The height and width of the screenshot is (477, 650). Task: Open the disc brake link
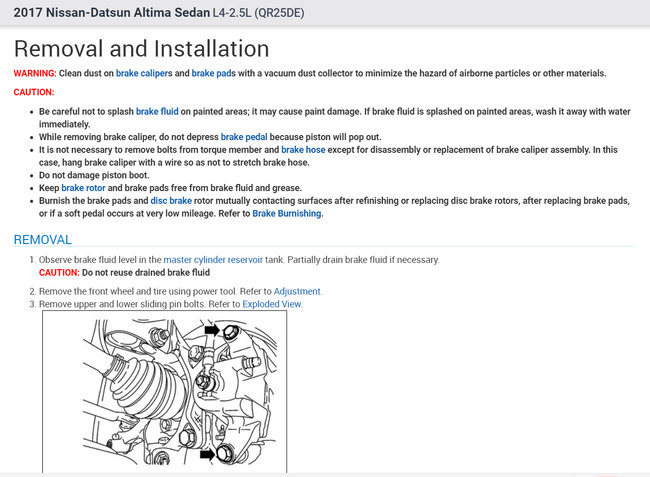point(171,201)
